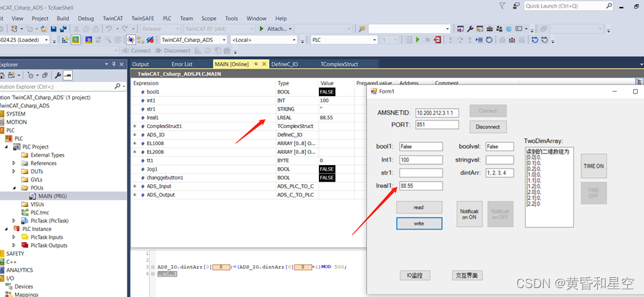Click the Undo arrow in toolbar
Image resolution: width=644 pixels, height=297 pixels.
(x=109, y=29)
